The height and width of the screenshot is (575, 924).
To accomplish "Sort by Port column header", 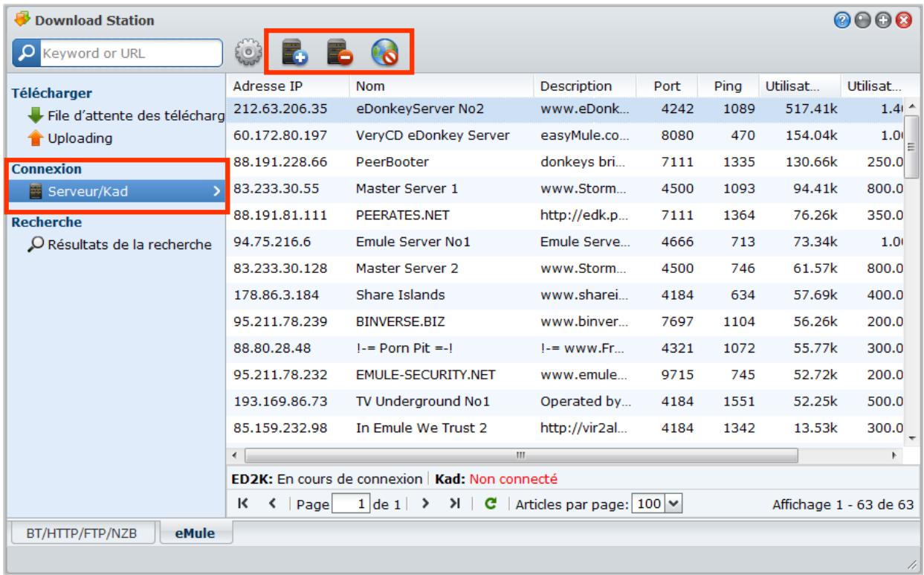I will click(x=672, y=86).
